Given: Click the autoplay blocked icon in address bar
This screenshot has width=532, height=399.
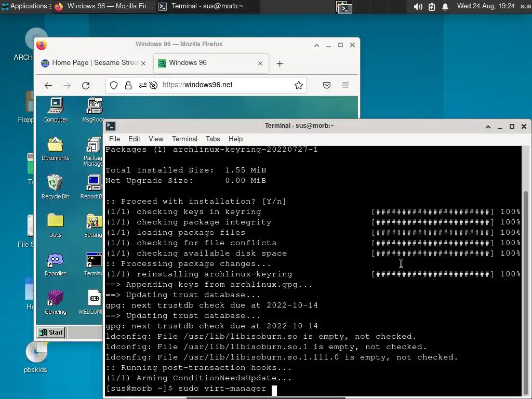Looking at the screenshot, I should point(153,85).
